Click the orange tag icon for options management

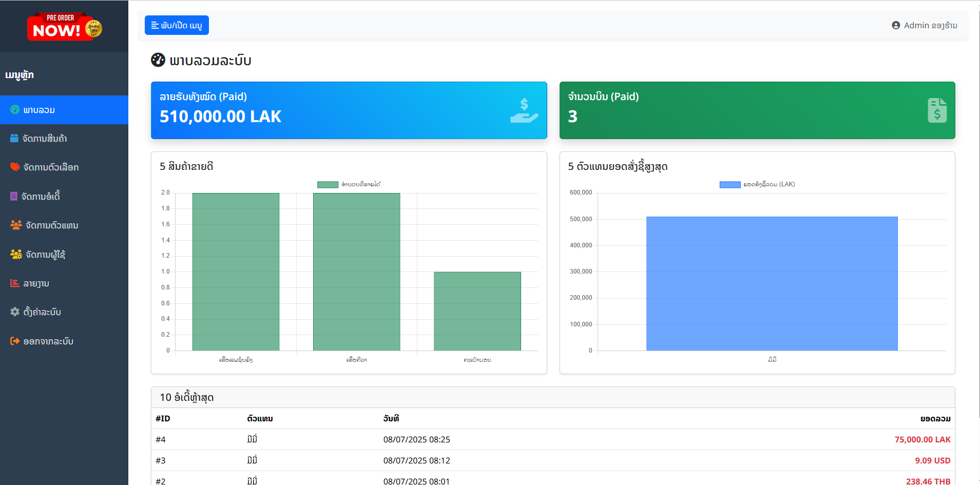[x=15, y=167]
